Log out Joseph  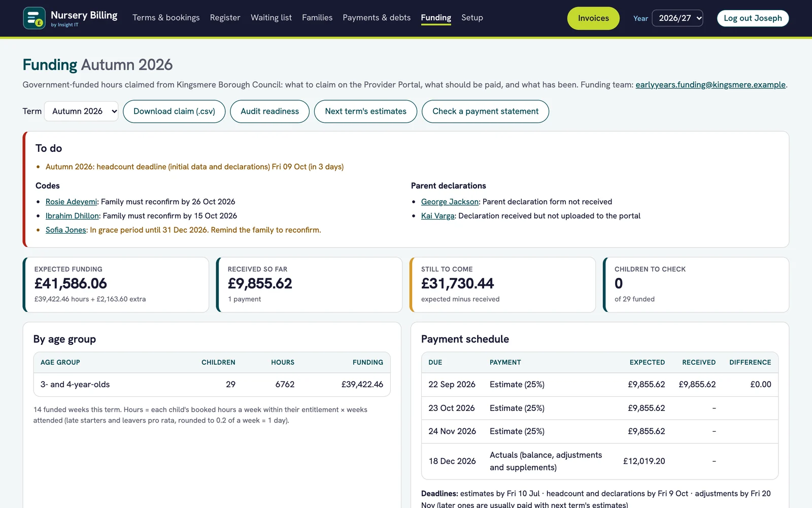(x=753, y=18)
